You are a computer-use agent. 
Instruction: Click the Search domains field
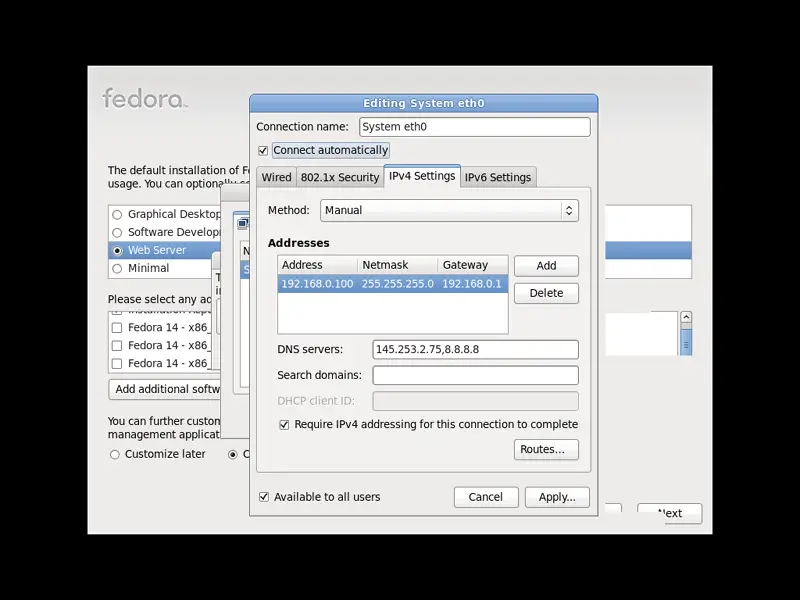475,375
